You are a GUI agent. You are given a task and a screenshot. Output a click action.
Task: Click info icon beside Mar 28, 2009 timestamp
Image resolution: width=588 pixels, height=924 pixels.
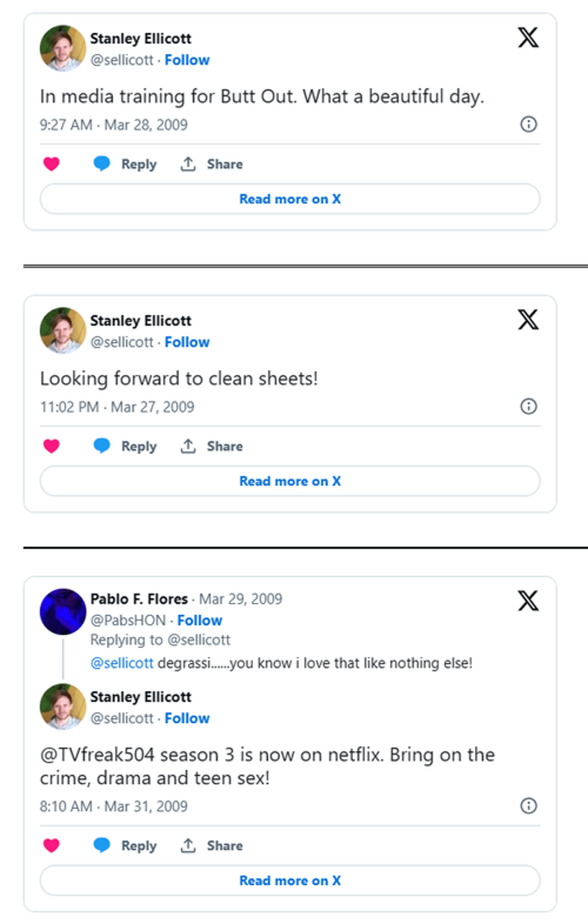click(528, 124)
